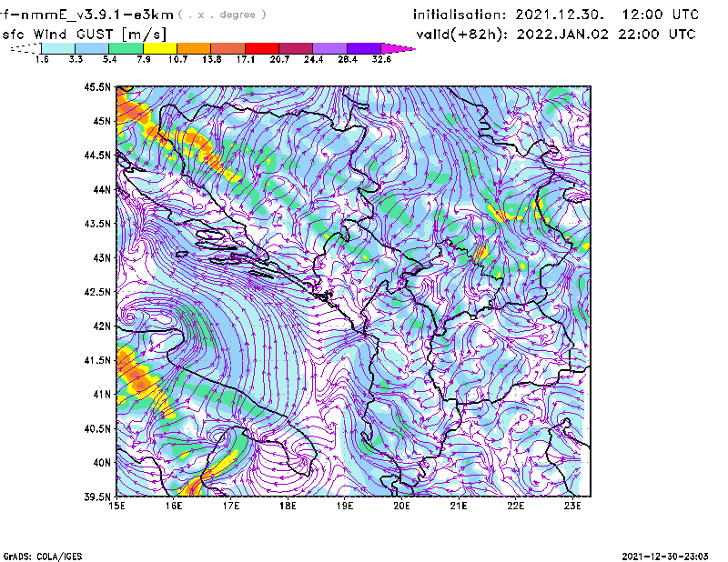This screenshot has height=562, width=728.
Task: Click the legend value 24.4
Action: (x=313, y=59)
